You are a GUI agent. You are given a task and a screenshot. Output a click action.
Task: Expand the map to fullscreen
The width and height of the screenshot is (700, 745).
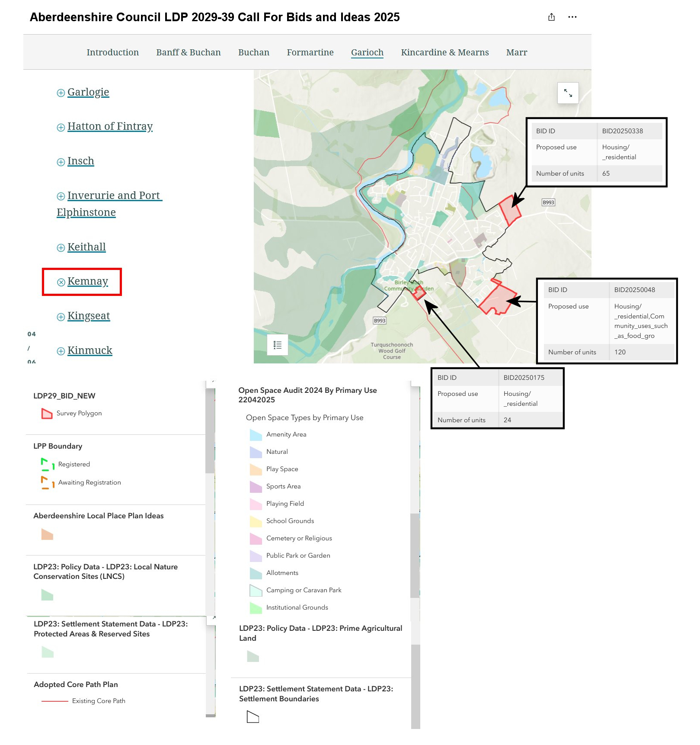(x=568, y=93)
